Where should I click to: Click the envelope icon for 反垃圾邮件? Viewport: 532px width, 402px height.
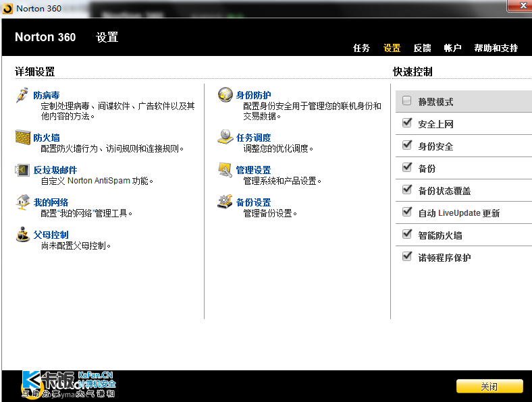point(22,170)
